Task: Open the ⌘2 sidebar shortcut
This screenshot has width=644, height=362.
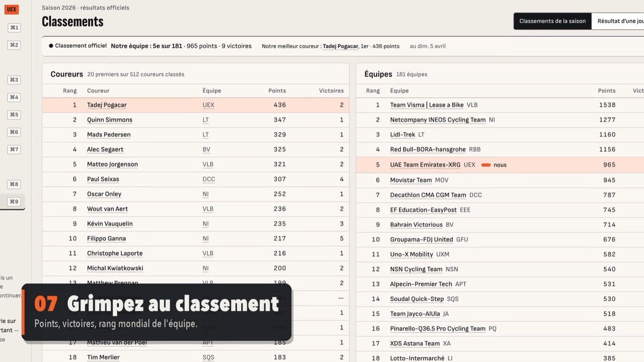Action: (x=14, y=45)
